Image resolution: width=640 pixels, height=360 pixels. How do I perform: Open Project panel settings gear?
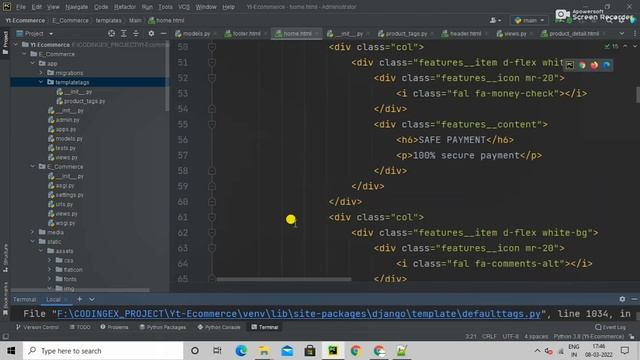pyautogui.click(x=151, y=33)
